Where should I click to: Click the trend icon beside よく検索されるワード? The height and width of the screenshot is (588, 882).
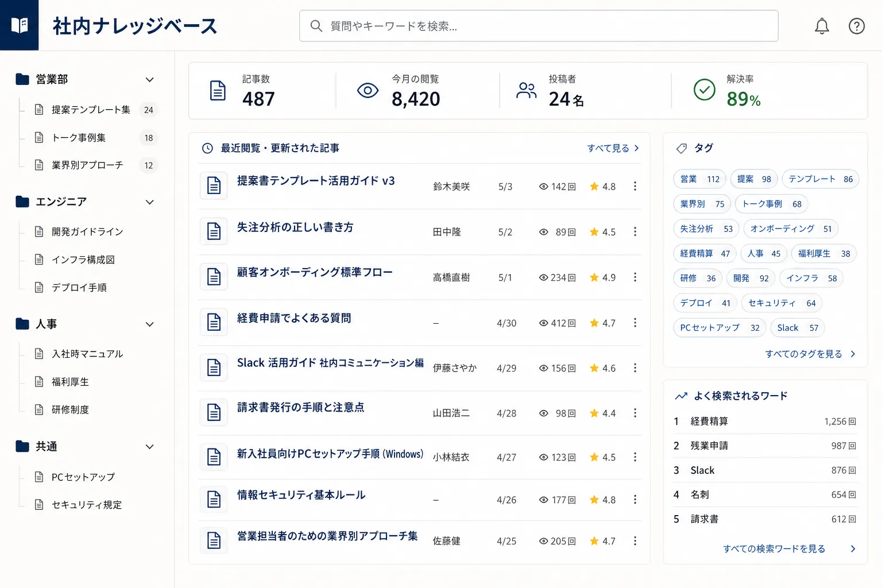pos(681,396)
